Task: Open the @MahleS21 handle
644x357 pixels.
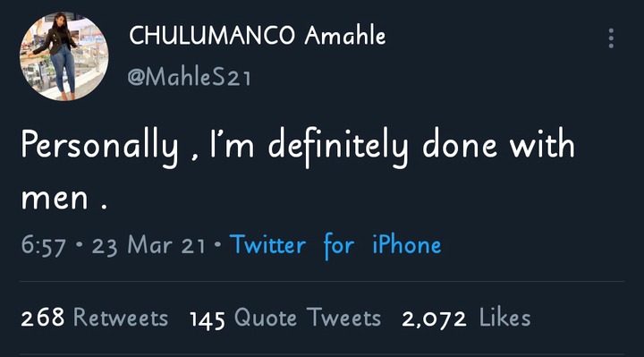Action: tap(190, 77)
